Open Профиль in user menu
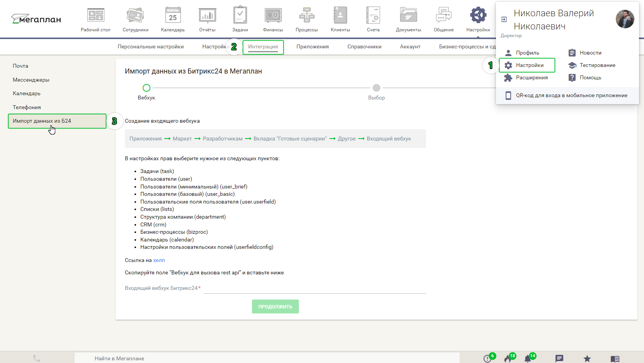Screen dimensions: 644x363 point(527,53)
